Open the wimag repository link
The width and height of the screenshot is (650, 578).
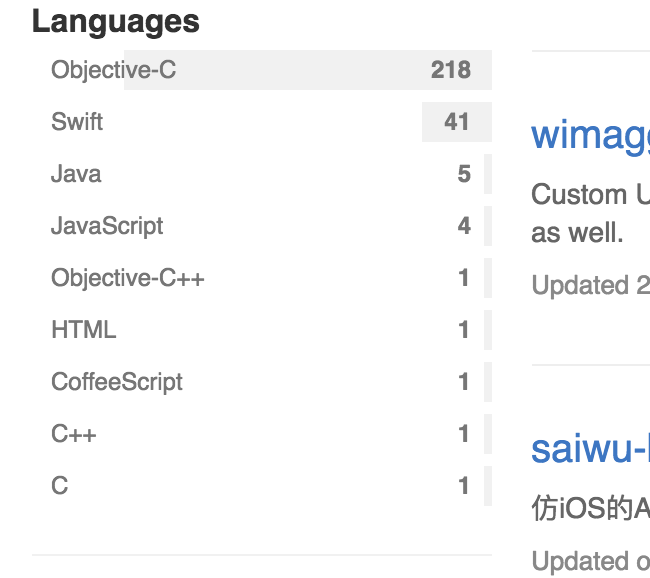click(590, 136)
